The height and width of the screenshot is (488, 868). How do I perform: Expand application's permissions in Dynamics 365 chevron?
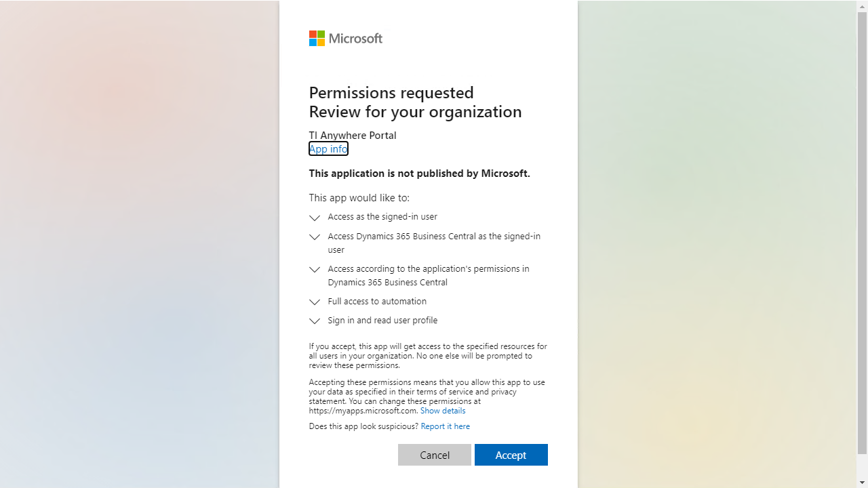(x=315, y=270)
